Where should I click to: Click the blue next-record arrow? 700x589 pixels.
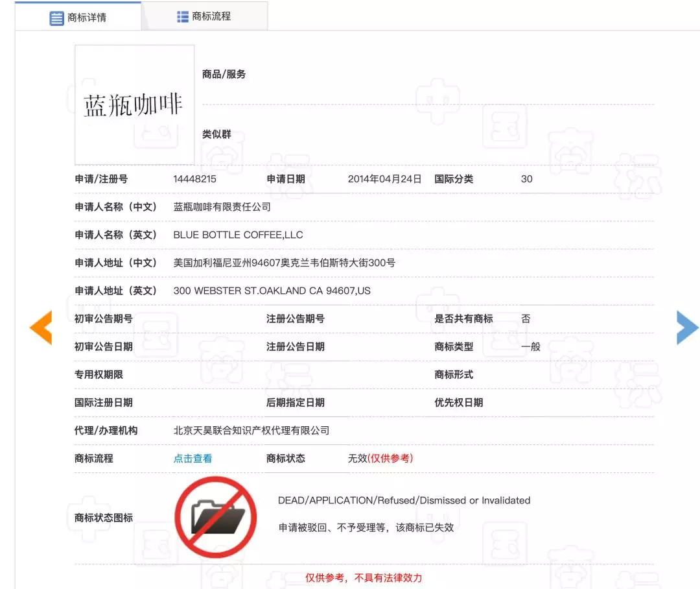pyautogui.click(x=688, y=328)
